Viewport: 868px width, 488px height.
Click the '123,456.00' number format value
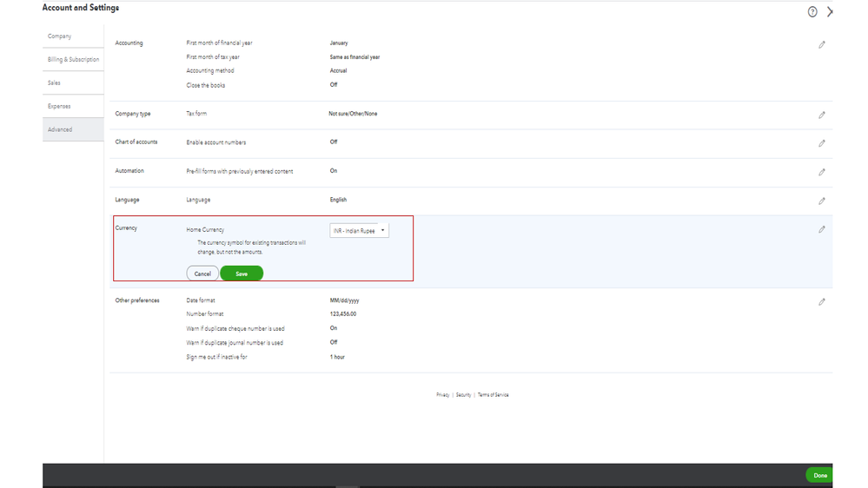coord(343,313)
